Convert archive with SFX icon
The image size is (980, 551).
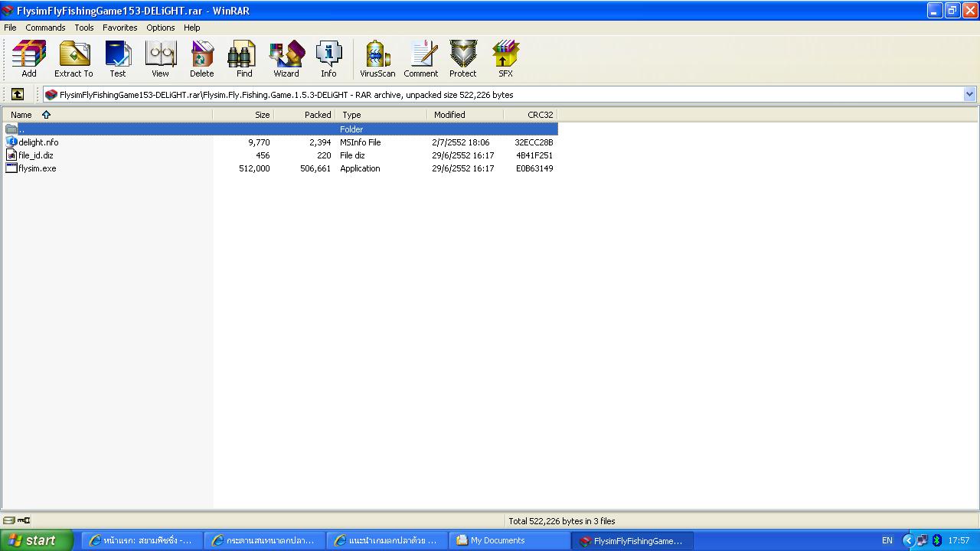[505, 59]
